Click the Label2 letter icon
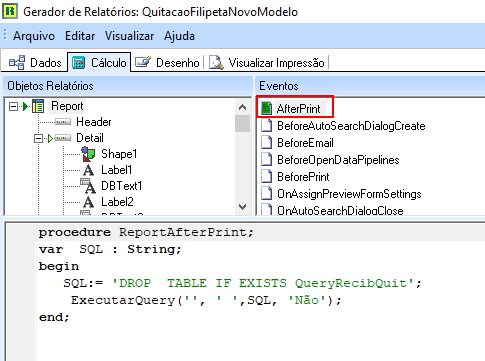 click(x=88, y=202)
